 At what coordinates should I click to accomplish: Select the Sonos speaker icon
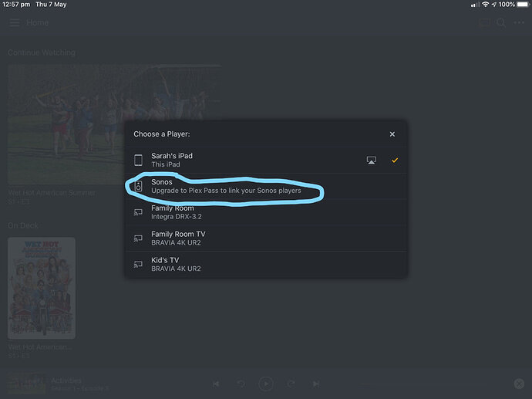(138, 186)
